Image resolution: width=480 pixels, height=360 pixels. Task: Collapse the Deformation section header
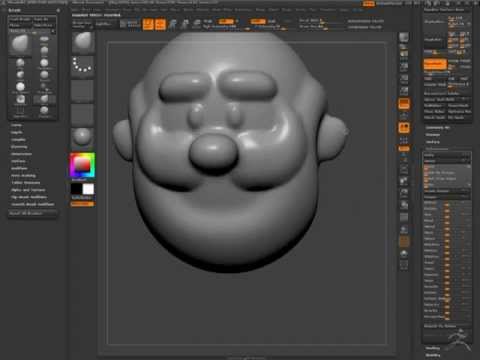point(437,149)
